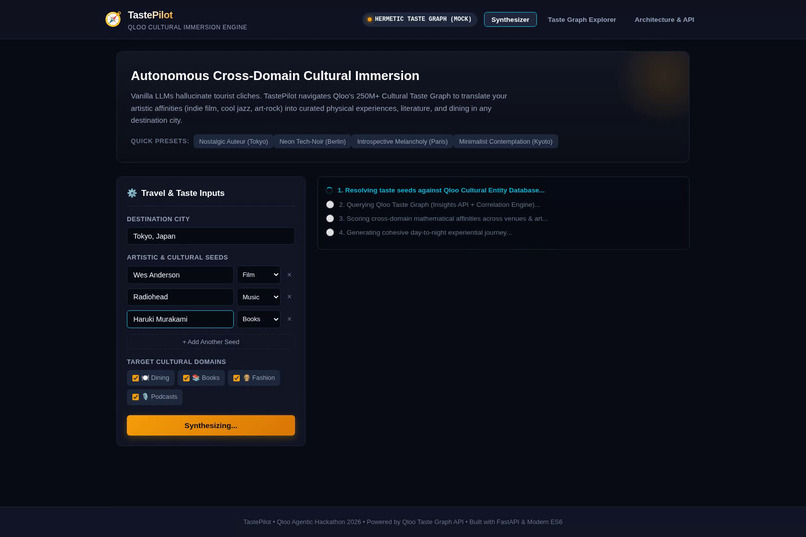This screenshot has height=537, width=806.
Task: Toggle the Books domain checkbox
Action: tap(186, 378)
